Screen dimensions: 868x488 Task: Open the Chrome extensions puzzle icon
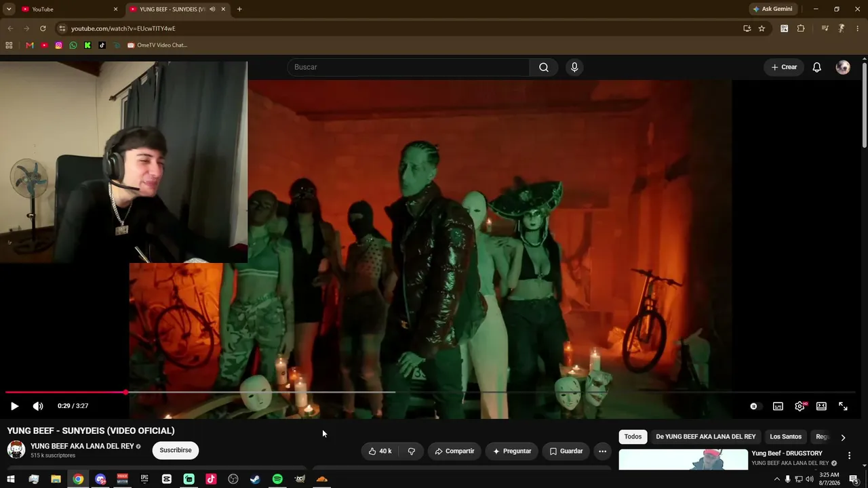(801, 28)
